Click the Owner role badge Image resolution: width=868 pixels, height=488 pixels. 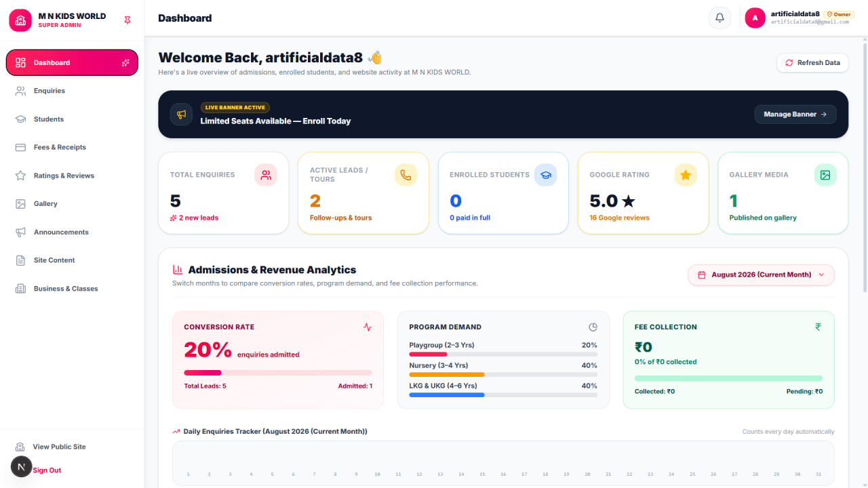(x=839, y=14)
